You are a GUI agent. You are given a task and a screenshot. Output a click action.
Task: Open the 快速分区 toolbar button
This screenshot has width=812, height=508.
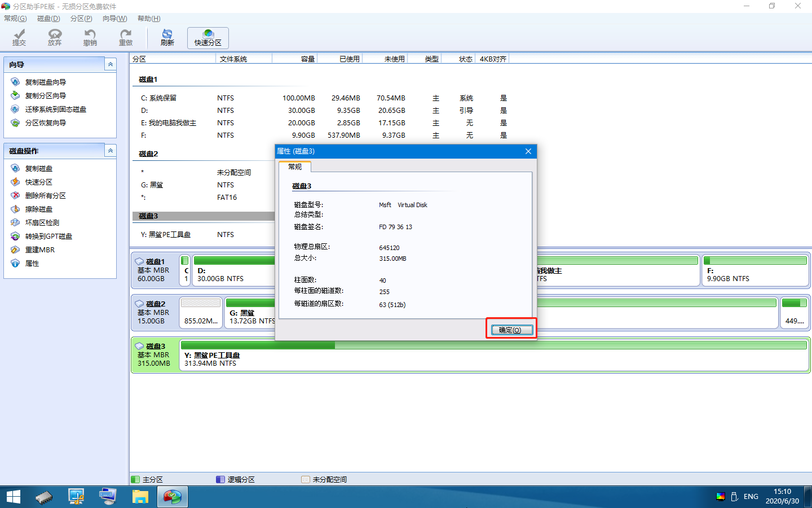click(208, 38)
